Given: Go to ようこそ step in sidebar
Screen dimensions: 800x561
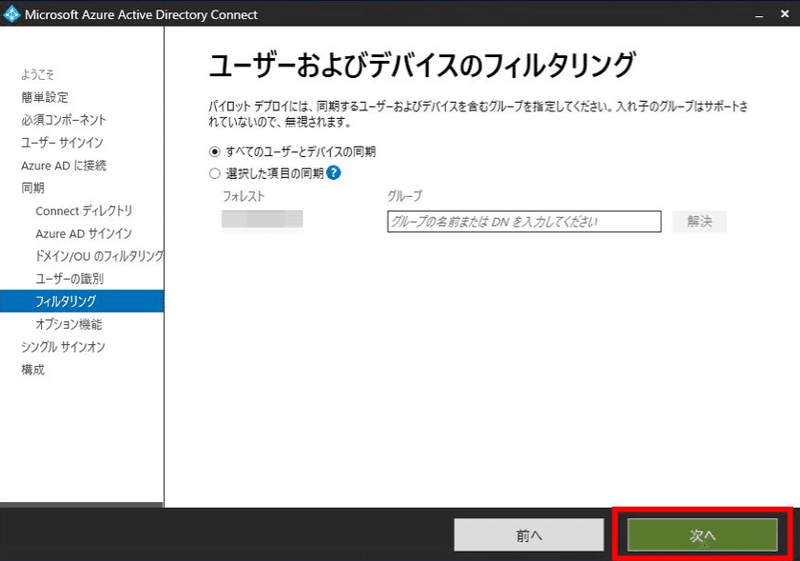Looking at the screenshot, I should click(x=37, y=74).
